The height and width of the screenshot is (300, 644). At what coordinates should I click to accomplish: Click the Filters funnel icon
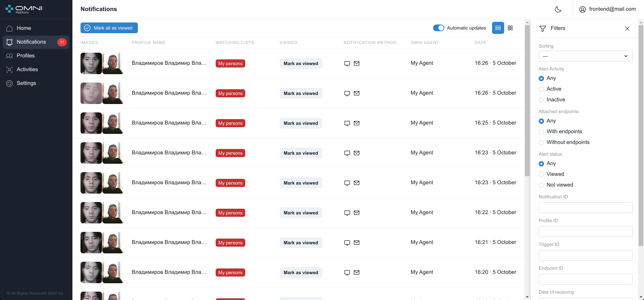tap(542, 29)
